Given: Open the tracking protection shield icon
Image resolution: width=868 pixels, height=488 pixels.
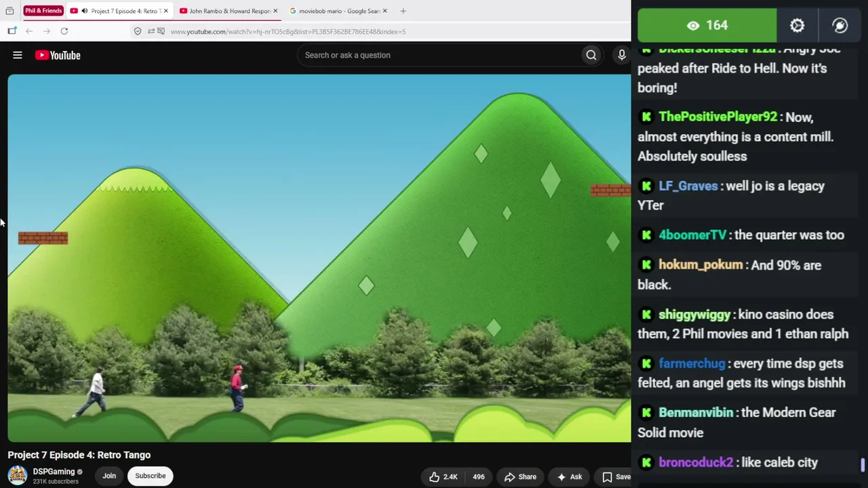Looking at the screenshot, I should coord(138,31).
